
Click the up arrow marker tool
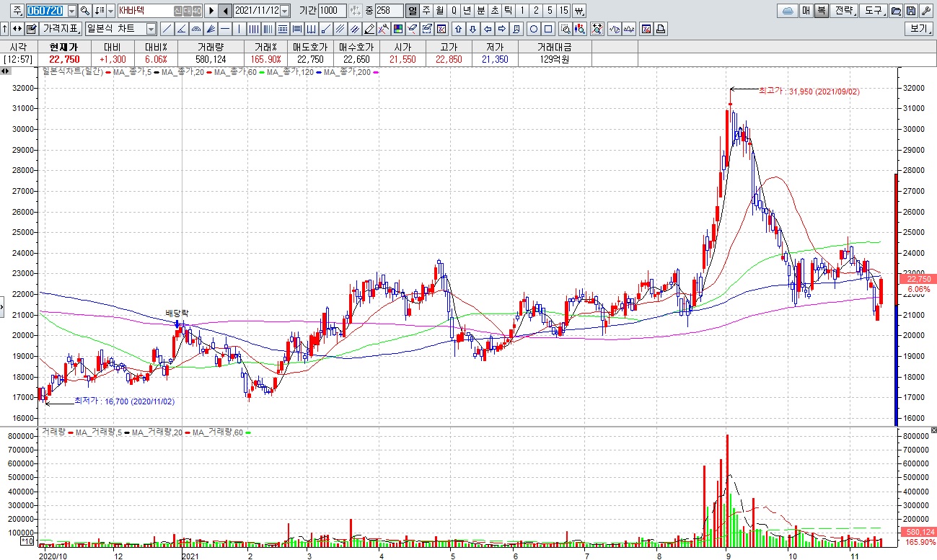[x=458, y=29]
